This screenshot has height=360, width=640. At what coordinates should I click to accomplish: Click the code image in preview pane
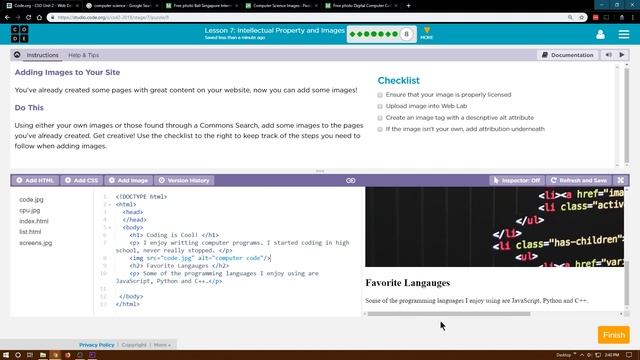click(x=494, y=227)
